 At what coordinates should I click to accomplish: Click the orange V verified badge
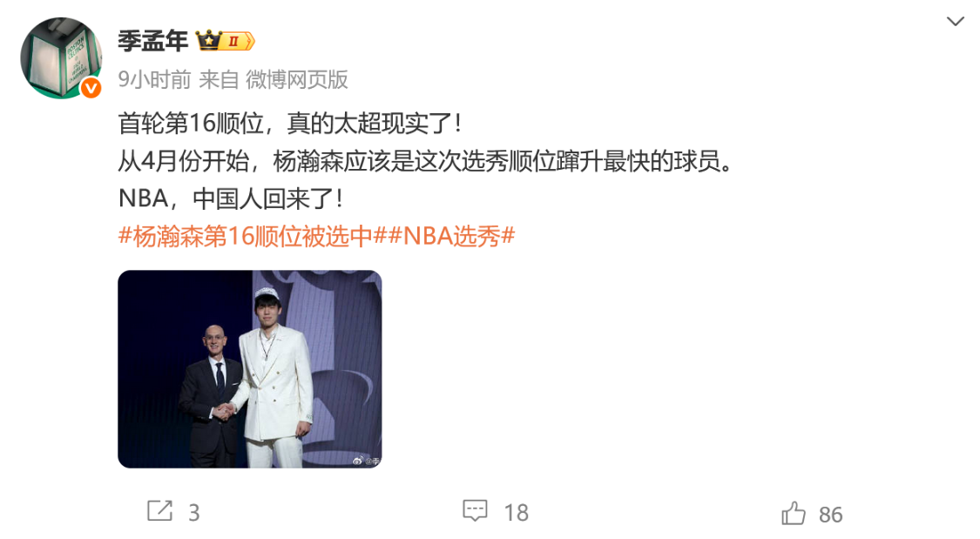click(91, 88)
